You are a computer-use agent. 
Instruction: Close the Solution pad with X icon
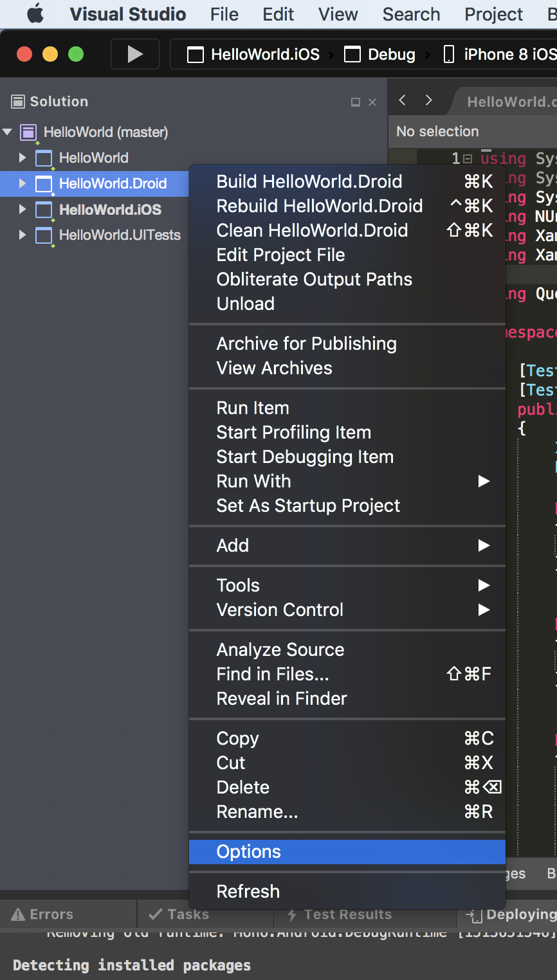(372, 102)
